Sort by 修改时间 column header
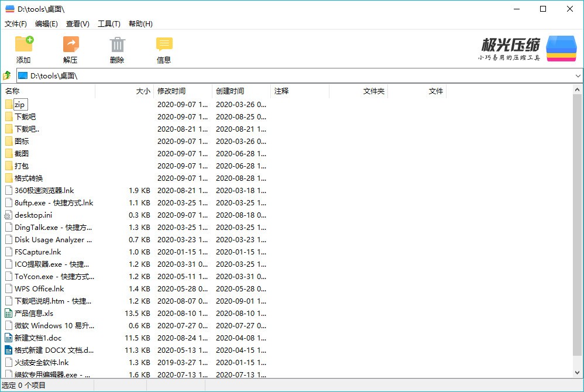This screenshot has width=584, height=392. [x=183, y=91]
